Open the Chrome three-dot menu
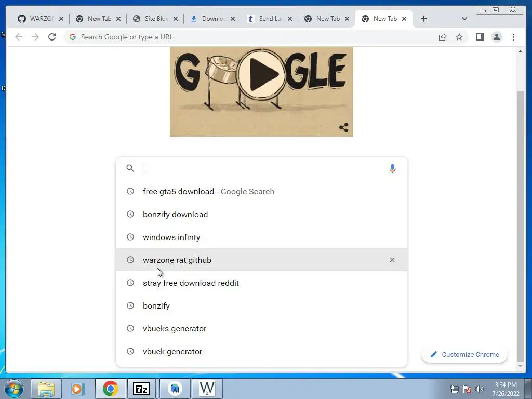The height and width of the screenshot is (399, 532). (x=513, y=37)
